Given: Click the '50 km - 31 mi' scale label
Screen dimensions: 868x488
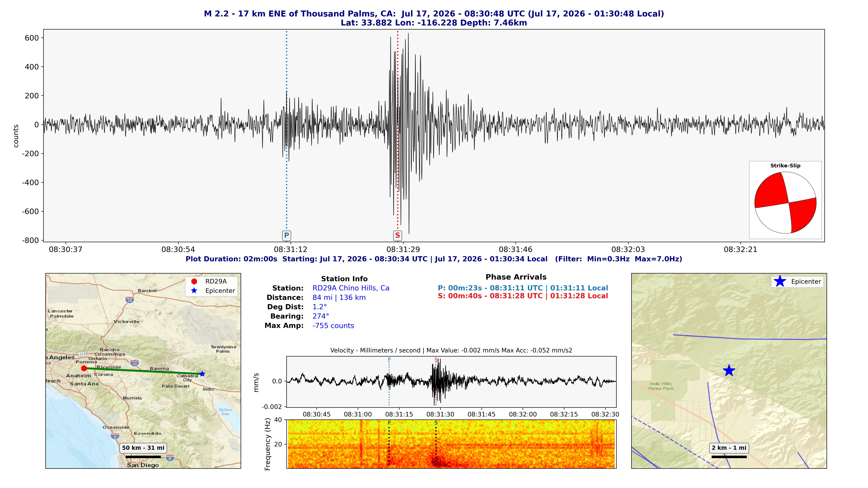Looking at the screenshot, I should coord(143,448).
